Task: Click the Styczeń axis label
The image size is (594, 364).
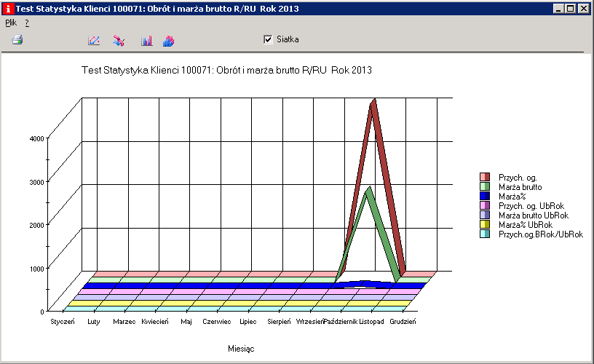Action: click(x=63, y=322)
